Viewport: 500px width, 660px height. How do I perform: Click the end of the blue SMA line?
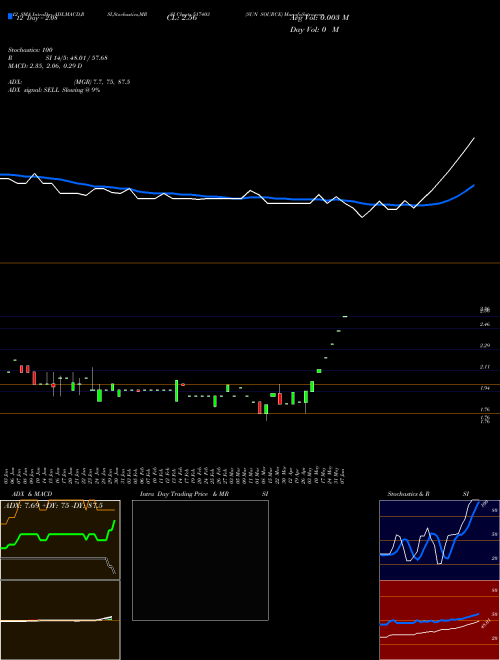tap(474, 185)
